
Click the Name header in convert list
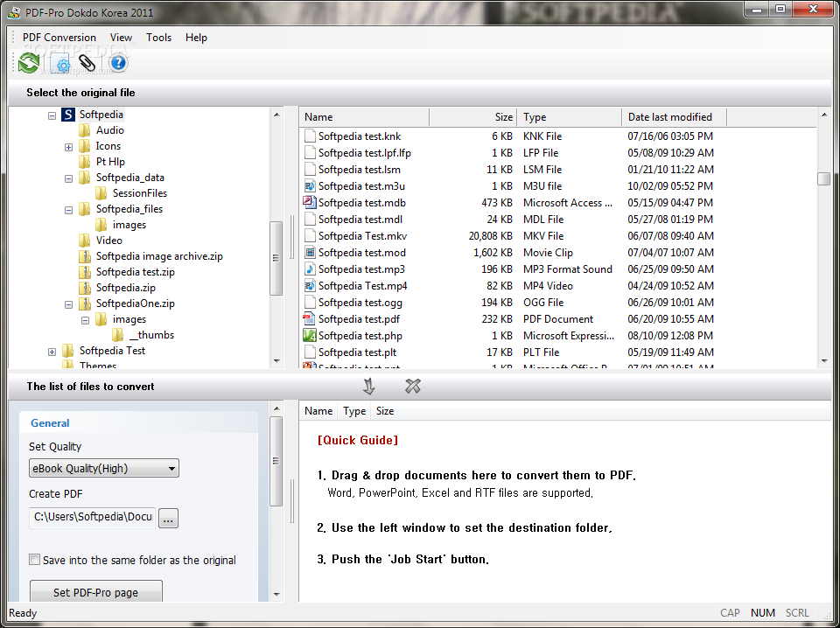pyautogui.click(x=318, y=410)
